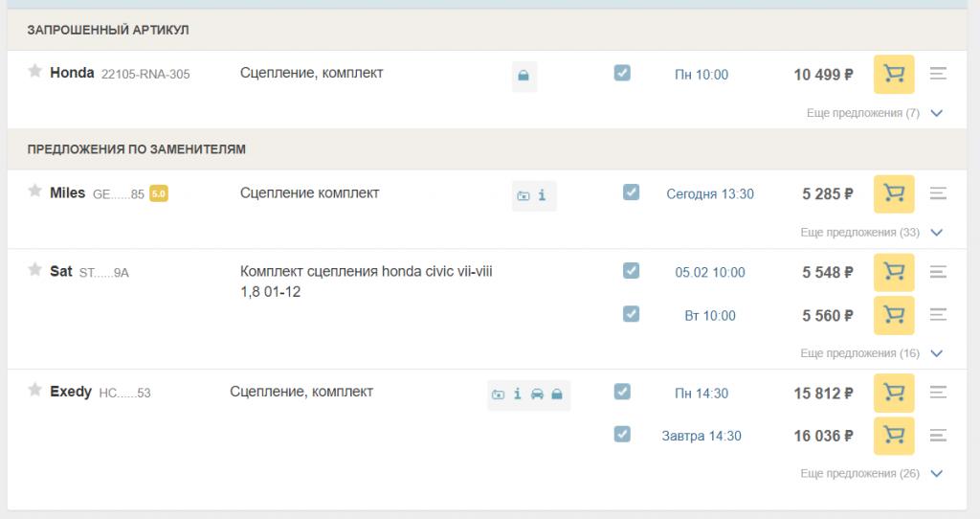Open the hamburger menu for the Honda offer
The height and width of the screenshot is (519, 980).
[x=938, y=74]
